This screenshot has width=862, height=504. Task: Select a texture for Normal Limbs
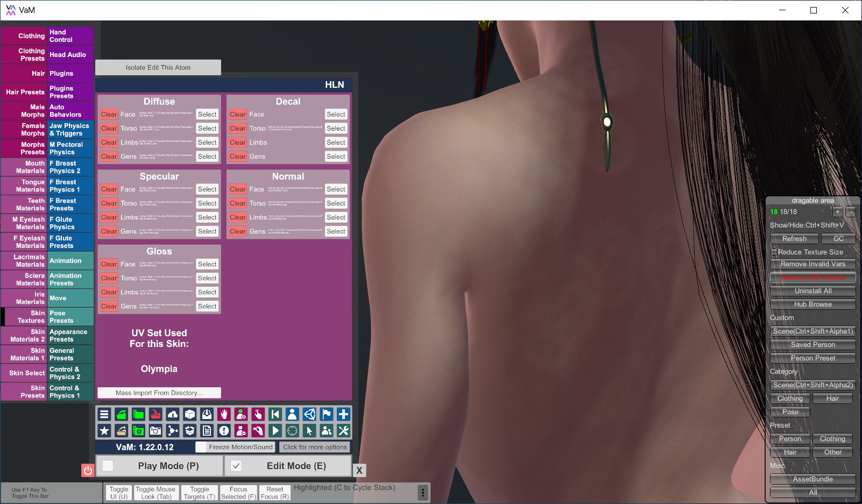tap(336, 217)
